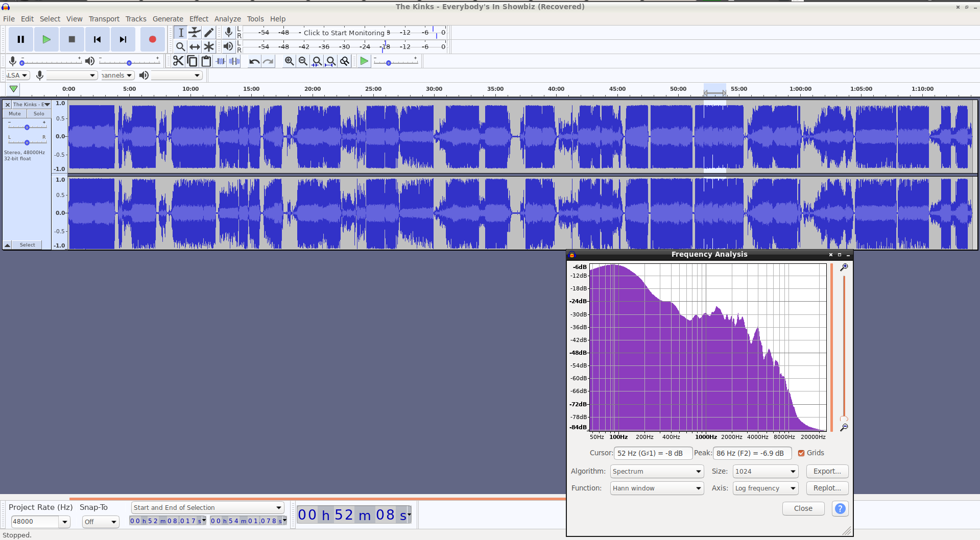The image size is (980, 540).
Task: Close the Frequency Analysis dialog
Action: 803,508
